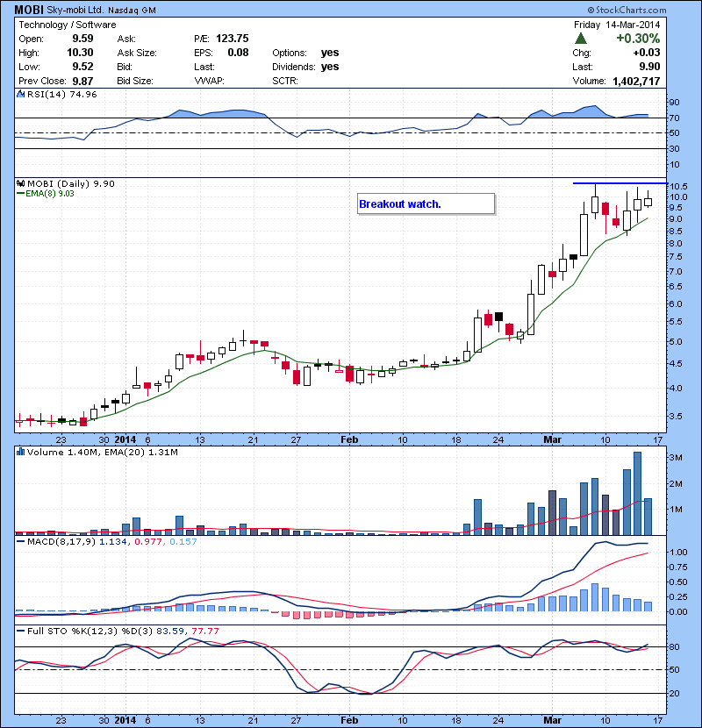
Task: Click the EPS value 0.08
Action: pyautogui.click(x=238, y=53)
